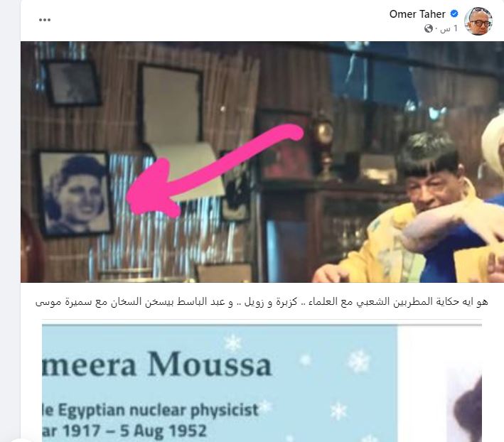Click the Arabic post caption text
This screenshot has width=504, height=442.
[262, 302]
